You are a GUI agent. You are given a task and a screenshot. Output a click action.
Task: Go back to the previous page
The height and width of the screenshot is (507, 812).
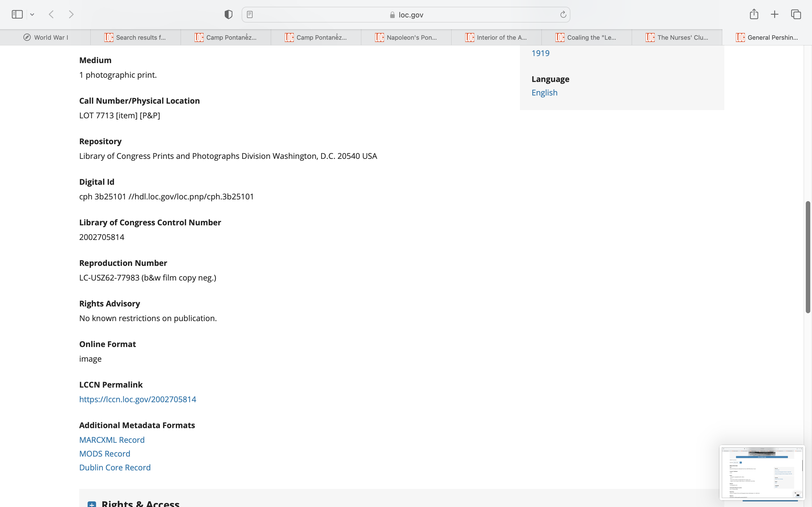[x=51, y=14]
